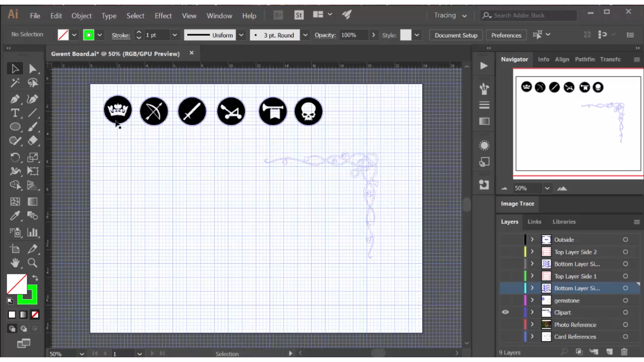The height and width of the screenshot is (362, 644).
Task: Select the Eyedropper tool
Action: pyautogui.click(x=14, y=216)
